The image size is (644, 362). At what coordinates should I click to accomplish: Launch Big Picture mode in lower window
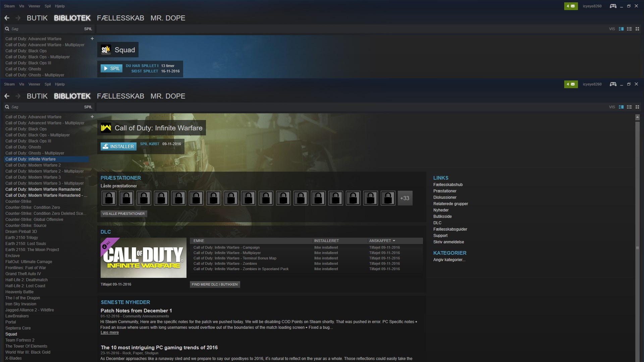click(x=613, y=84)
